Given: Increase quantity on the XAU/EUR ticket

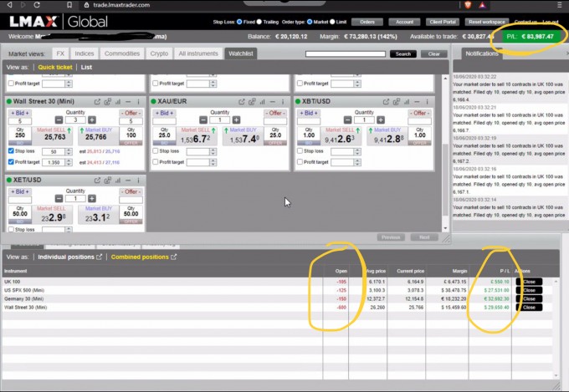Looking at the screenshot, I should coord(236,120).
